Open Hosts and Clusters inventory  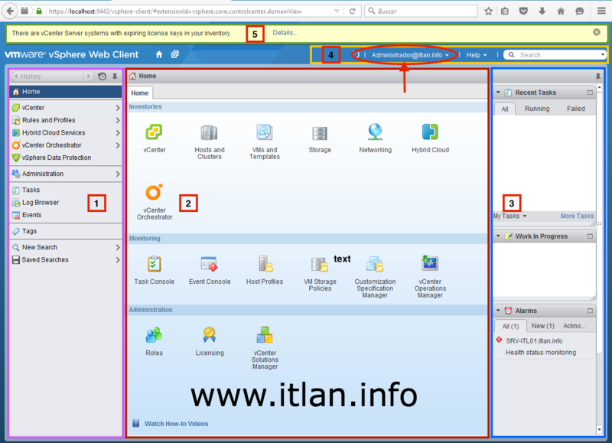(x=209, y=132)
